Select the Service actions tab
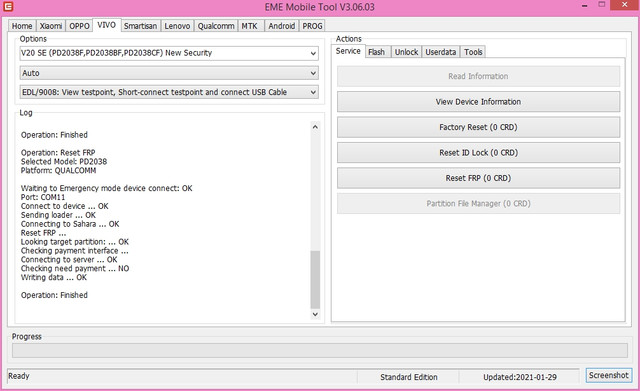This screenshot has height=391, width=640. click(x=348, y=51)
